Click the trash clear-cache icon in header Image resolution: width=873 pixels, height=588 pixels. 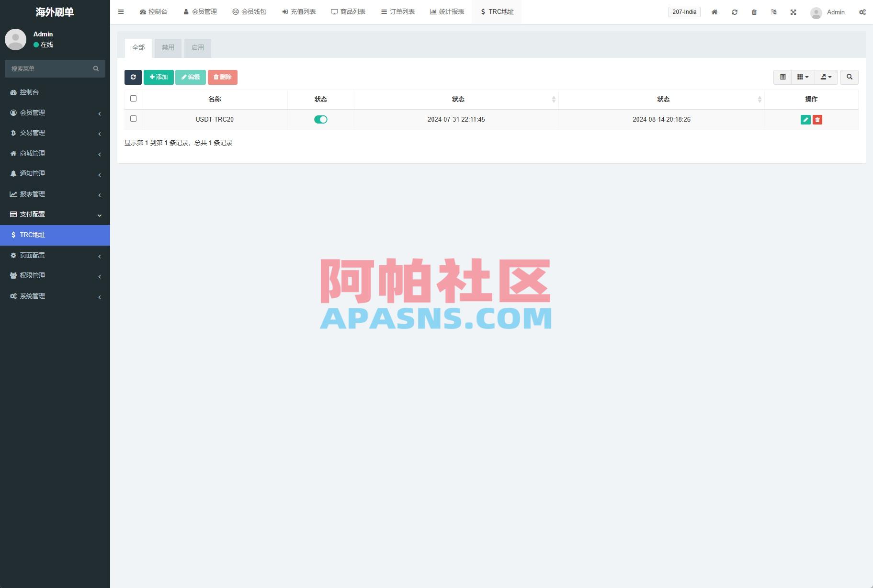click(754, 12)
